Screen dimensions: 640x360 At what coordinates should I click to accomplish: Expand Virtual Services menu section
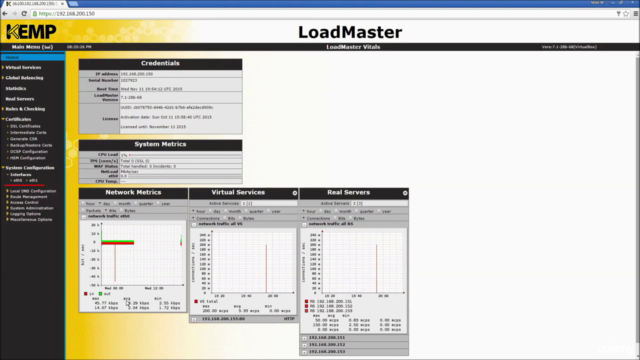tap(23, 67)
